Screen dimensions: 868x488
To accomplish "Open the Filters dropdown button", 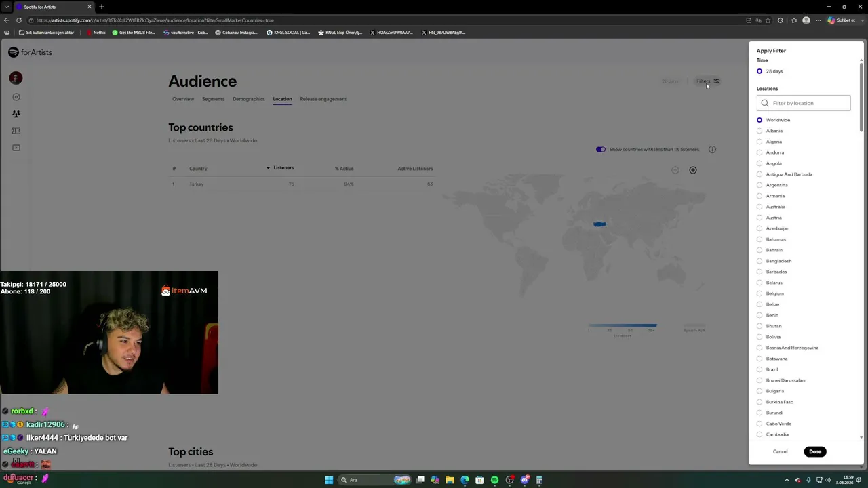I will tap(708, 81).
